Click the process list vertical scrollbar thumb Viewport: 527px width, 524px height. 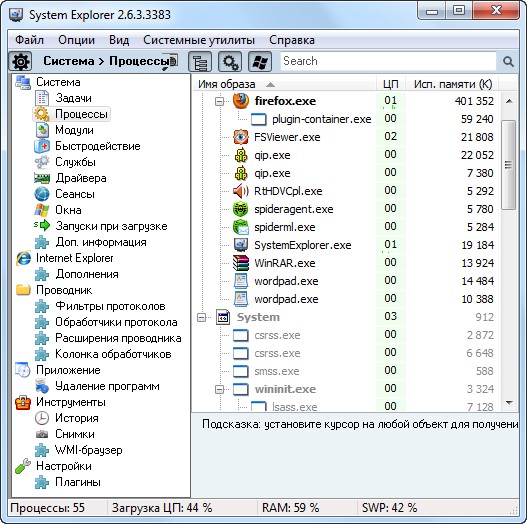pos(509,165)
